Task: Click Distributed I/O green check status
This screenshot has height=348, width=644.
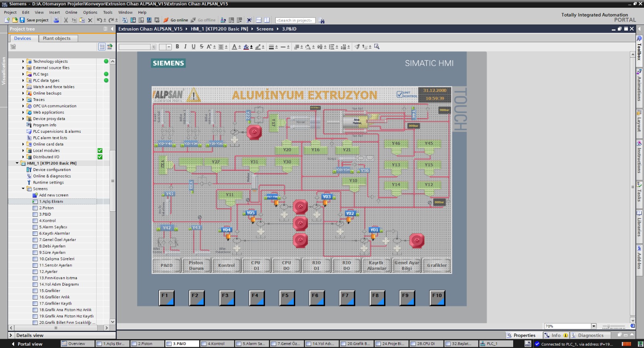Action: [100, 157]
